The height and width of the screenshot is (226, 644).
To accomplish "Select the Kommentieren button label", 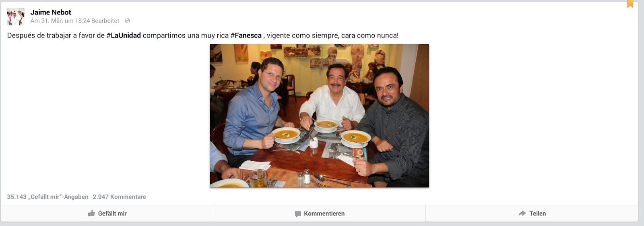I will [324, 214].
